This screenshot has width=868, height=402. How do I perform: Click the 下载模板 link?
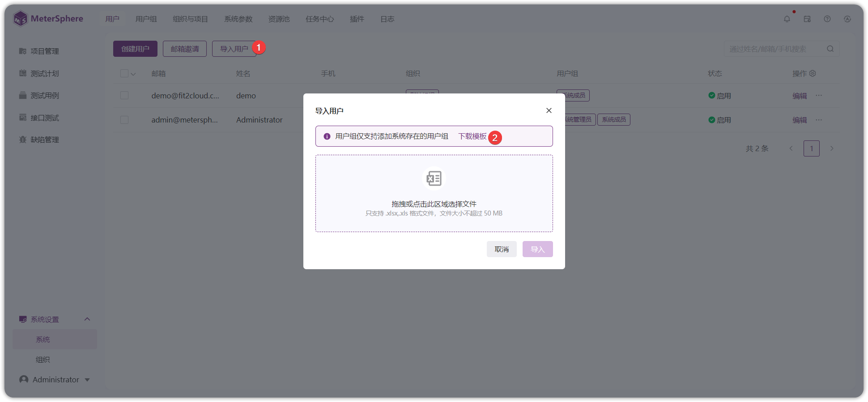click(472, 136)
